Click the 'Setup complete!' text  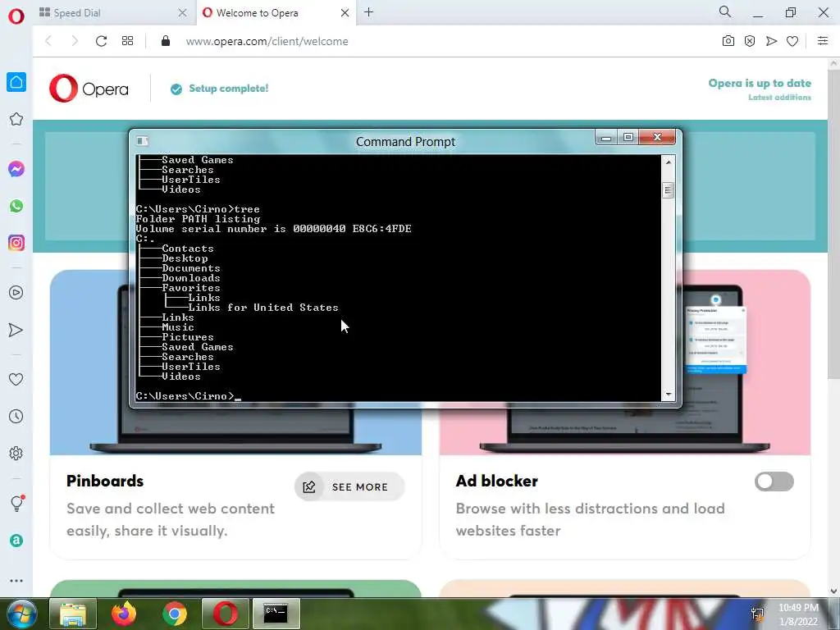coord(229,89)
